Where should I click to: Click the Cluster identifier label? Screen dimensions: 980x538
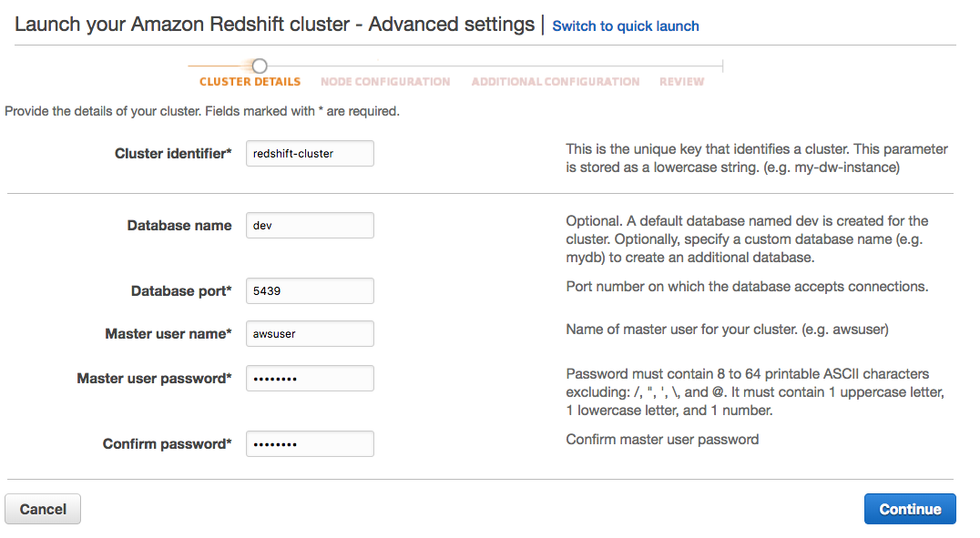pos(173,154)
